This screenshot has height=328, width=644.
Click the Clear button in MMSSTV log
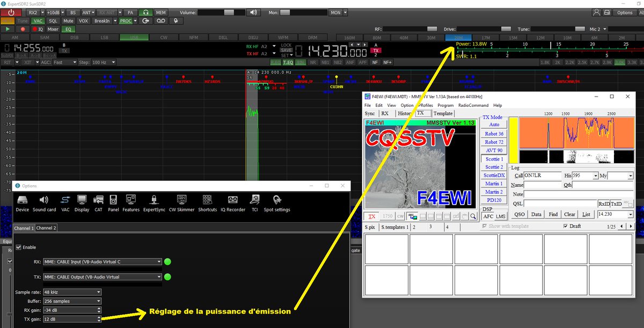569,214
